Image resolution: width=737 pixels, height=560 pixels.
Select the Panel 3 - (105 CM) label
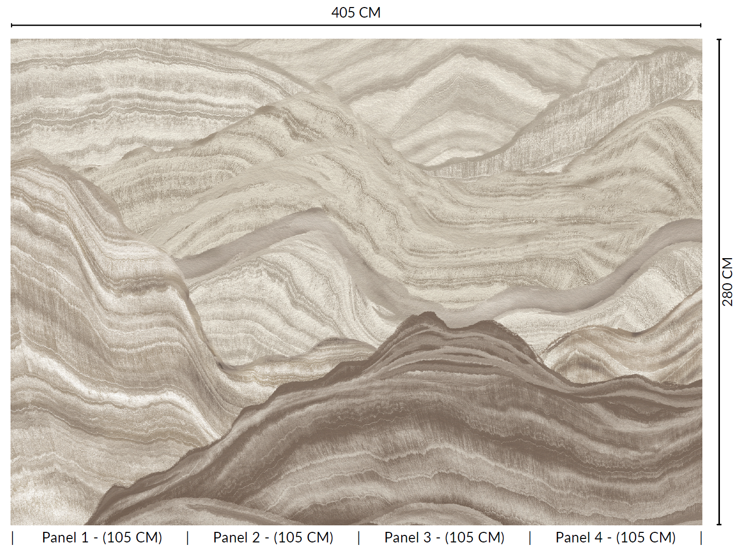pyautogui.click(x=444, y=538)
